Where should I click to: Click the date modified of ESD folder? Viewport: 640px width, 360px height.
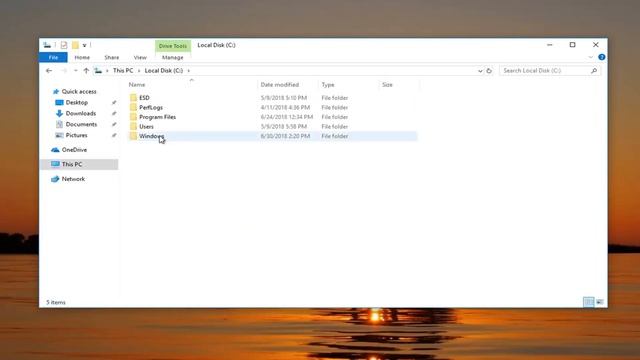pos(284,98)
